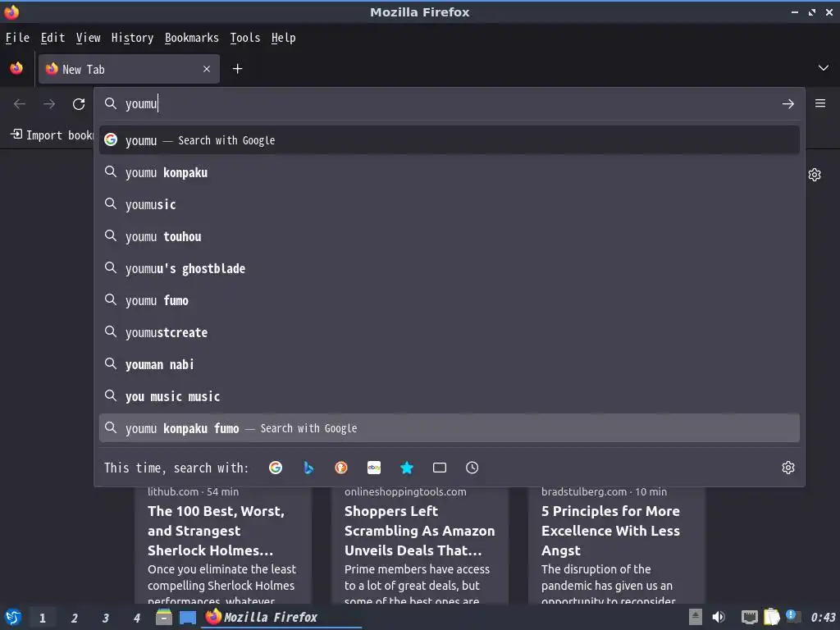840x630 pixels.
Task: Open a new tab with plus button
Action: coord(237,69)
